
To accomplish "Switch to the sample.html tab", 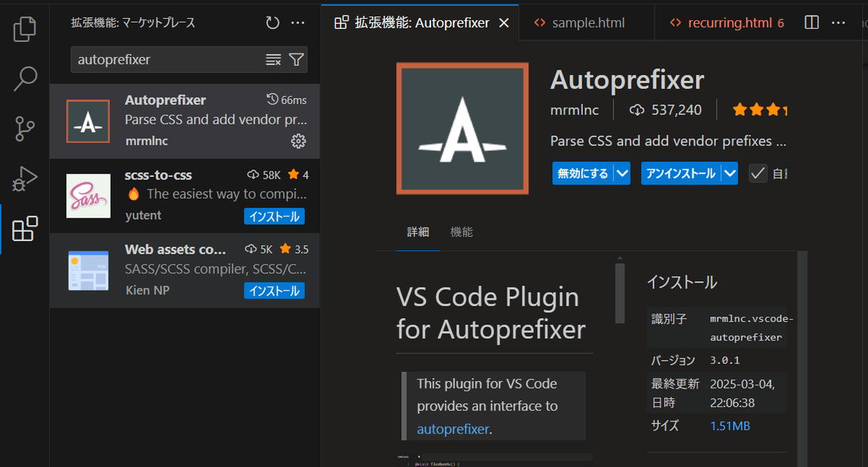I will pyautogui.click(x=587, y=22).
